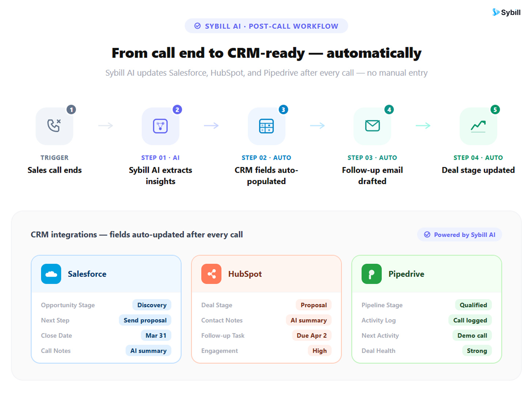Click 'Sybill AI extracts insights' caption

[160, 176]
